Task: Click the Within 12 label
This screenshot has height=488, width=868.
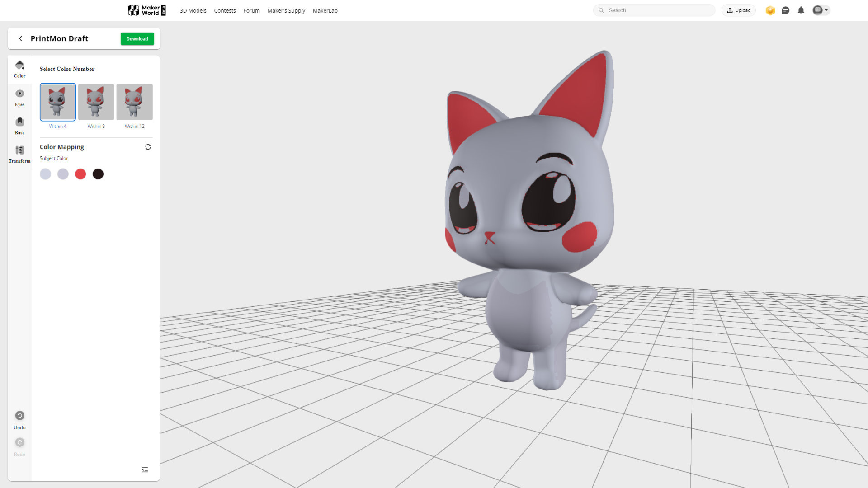Action: click(x=134, y=126)
